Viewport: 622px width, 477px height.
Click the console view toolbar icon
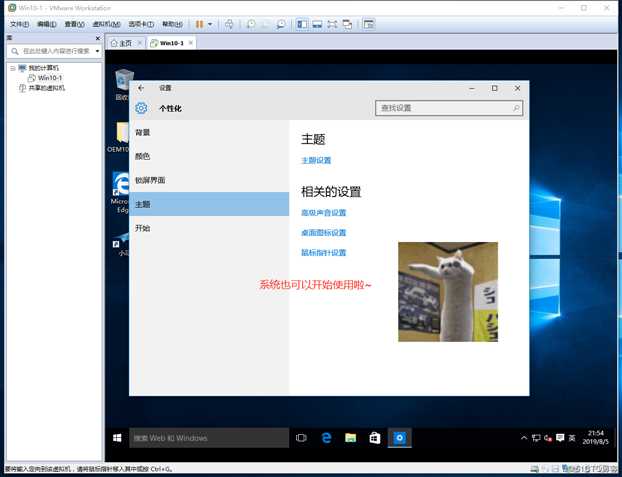(369, 25)
